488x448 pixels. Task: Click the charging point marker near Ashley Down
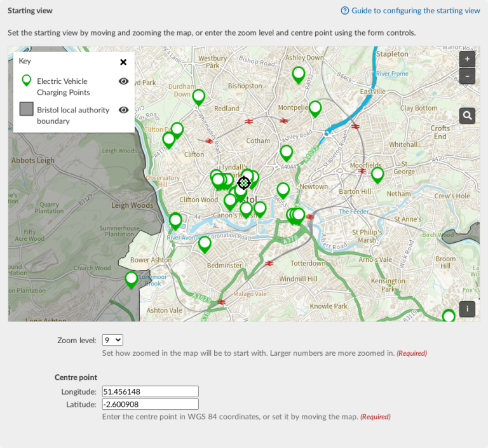[x=299, y=74]
